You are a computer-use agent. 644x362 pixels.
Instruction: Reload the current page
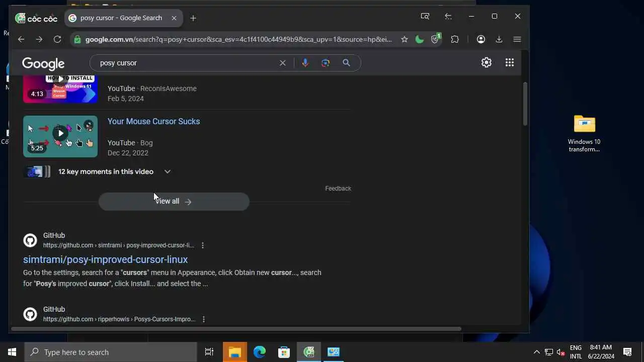point(57,39)
